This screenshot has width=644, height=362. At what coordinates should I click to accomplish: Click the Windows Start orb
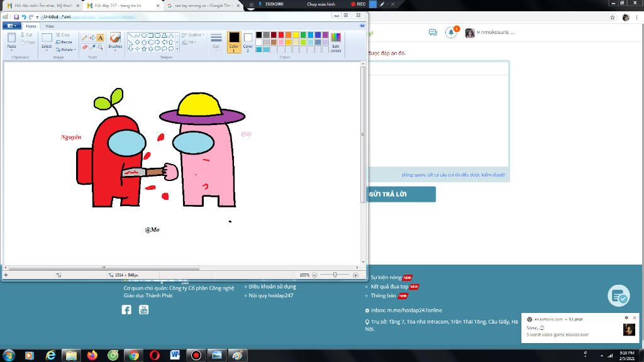click(9, 355)
